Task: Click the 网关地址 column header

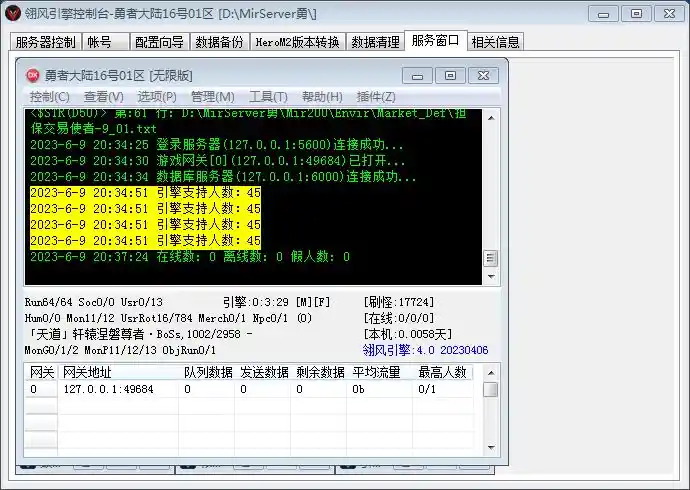Action: click(x=118, y=373)
